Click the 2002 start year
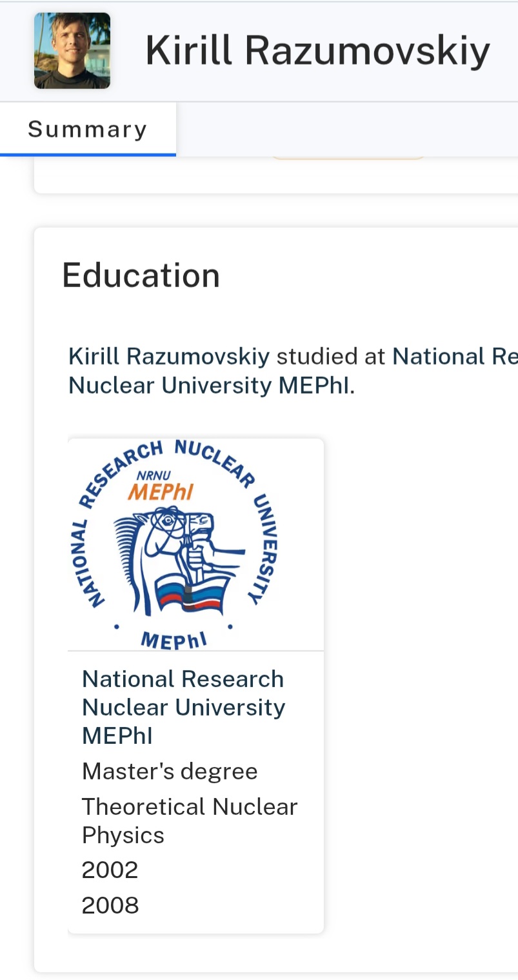This screenshot has width=518, height=980. tap(110, 870)
